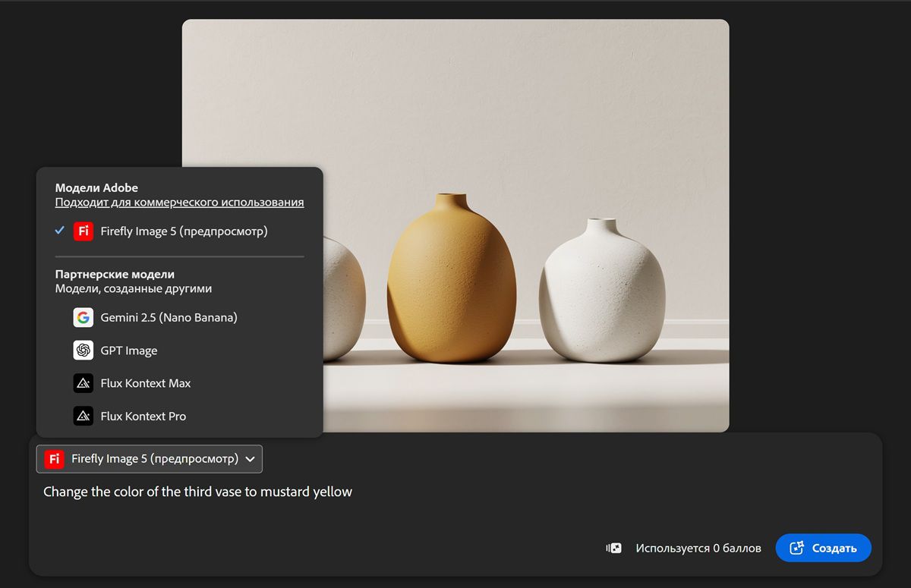
Task: Click the checkmark next to Firefly Image 5
Action: (60, 231)
